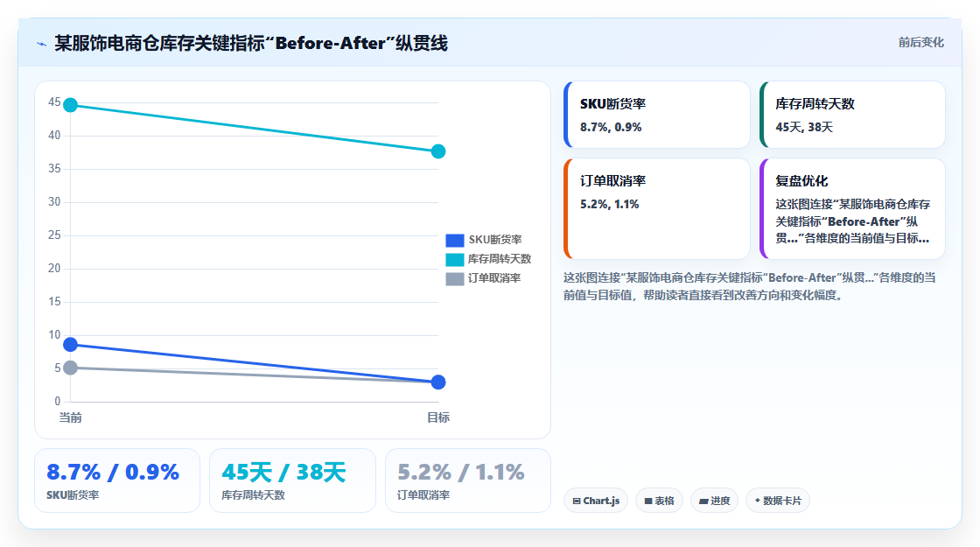Select the 库存周转天数 data point at 当前
This screenshot has height=547, width=980.
pos(71,105)
